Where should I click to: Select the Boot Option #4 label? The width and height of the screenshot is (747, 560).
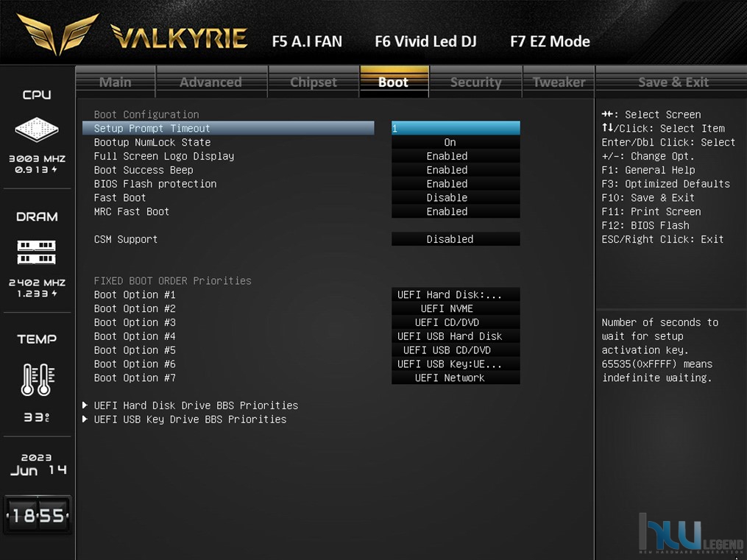point(135,336)
